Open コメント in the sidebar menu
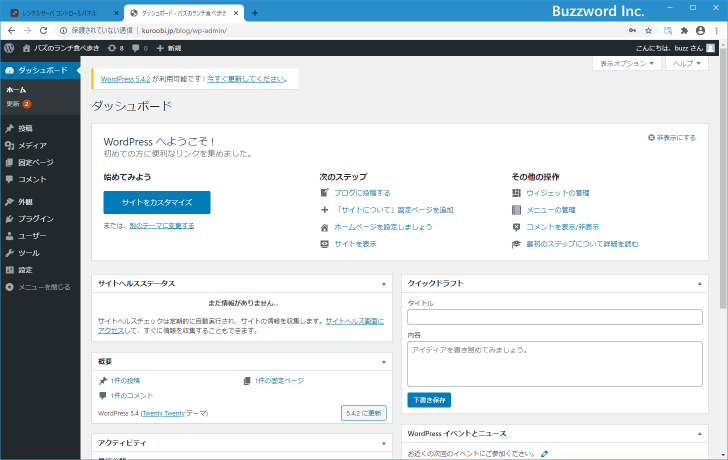Image resolution: width=728 pixels, height=460 pixels. click(x=32, y=179)
